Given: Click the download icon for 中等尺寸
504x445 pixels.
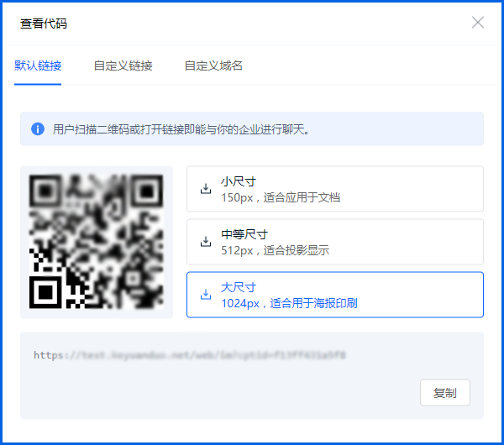Looking at the screenshot, I should [206, 242].
